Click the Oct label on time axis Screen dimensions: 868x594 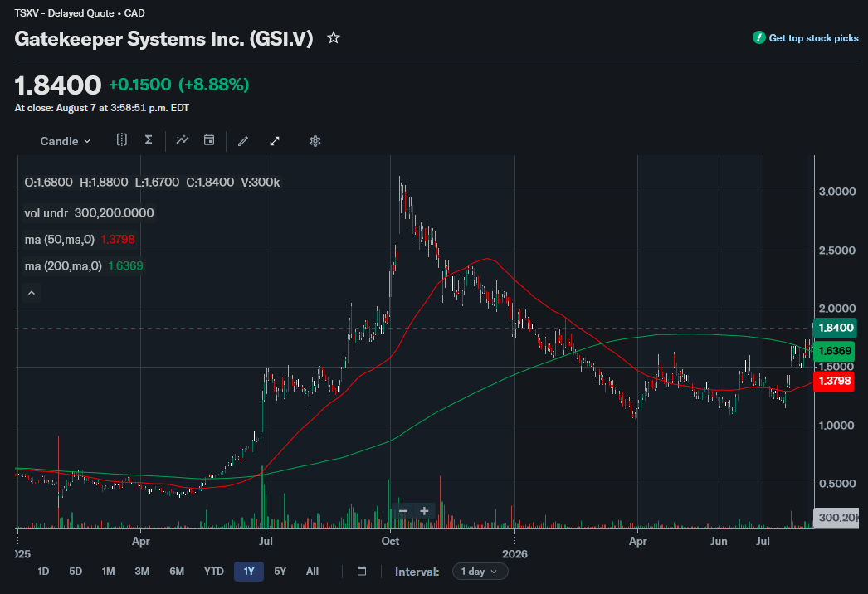coord(390,541)
